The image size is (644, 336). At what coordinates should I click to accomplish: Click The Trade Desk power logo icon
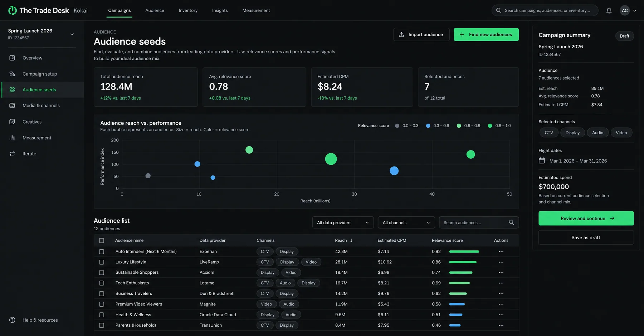click(x=13, y=10)
